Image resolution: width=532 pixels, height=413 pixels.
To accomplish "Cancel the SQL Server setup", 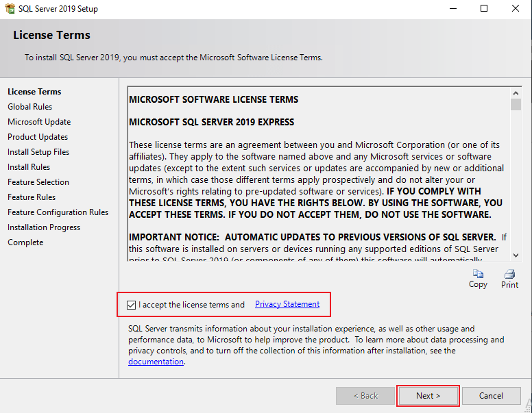I will [x=491, y=396].
